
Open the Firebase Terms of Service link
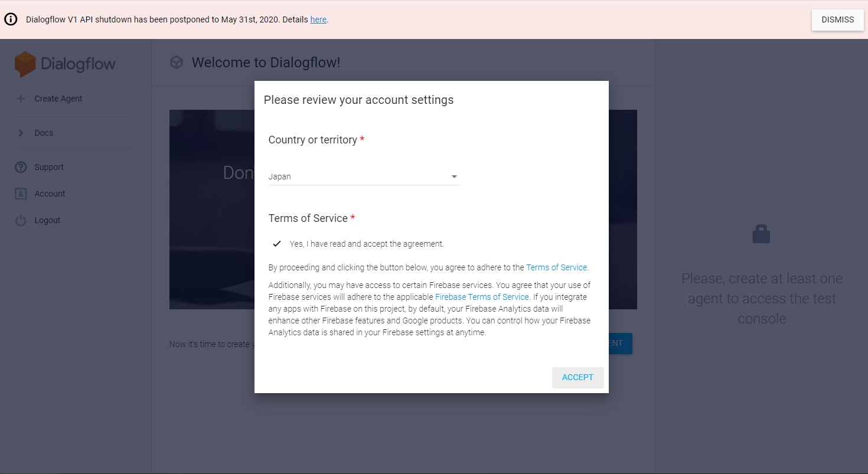pos(482,297)
